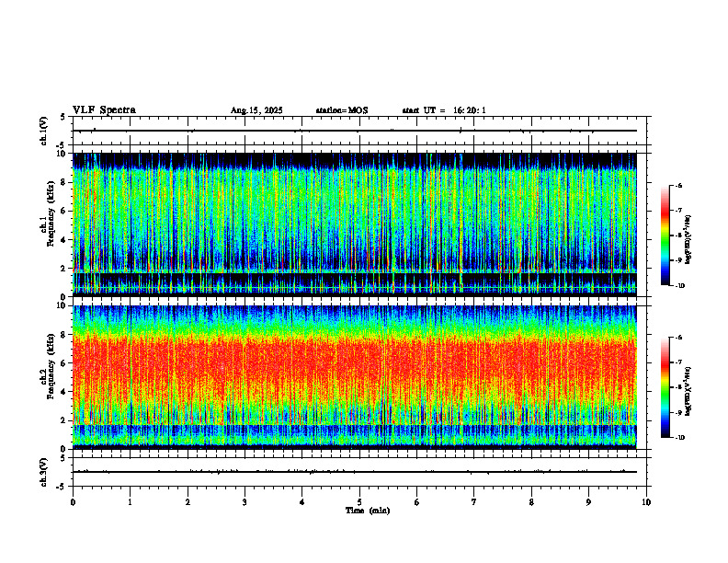
Task: Click the ch.3 voltage waveform trace
Action: click(355, 472)
